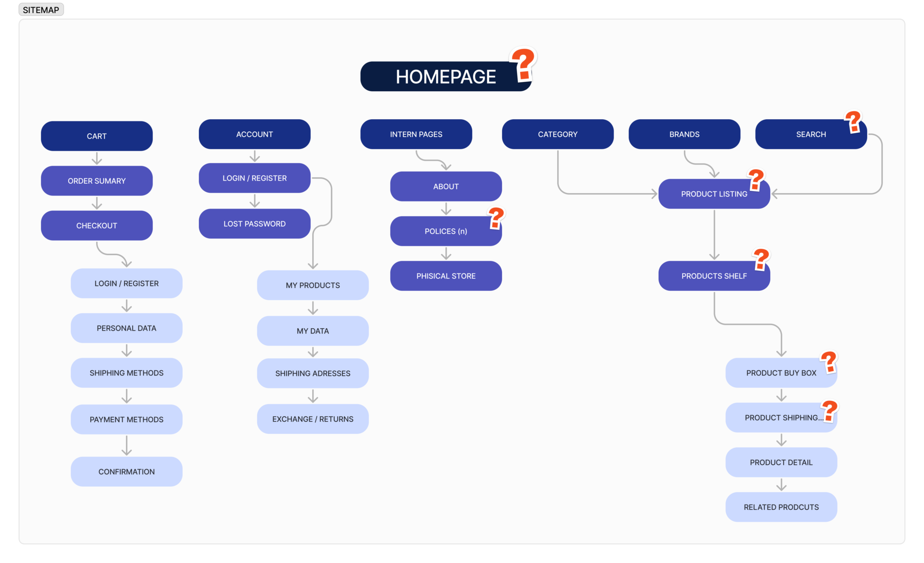
Task: Select the CATEGORY node
Action: 558,134
